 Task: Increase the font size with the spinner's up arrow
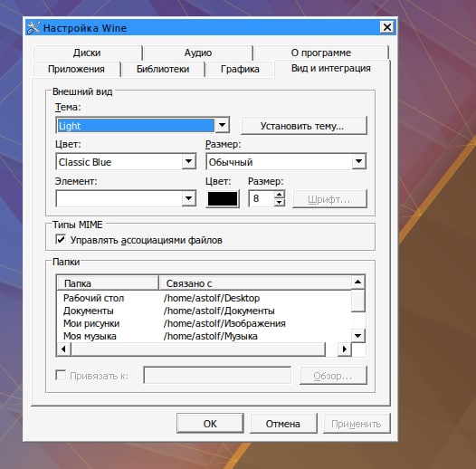280,195
